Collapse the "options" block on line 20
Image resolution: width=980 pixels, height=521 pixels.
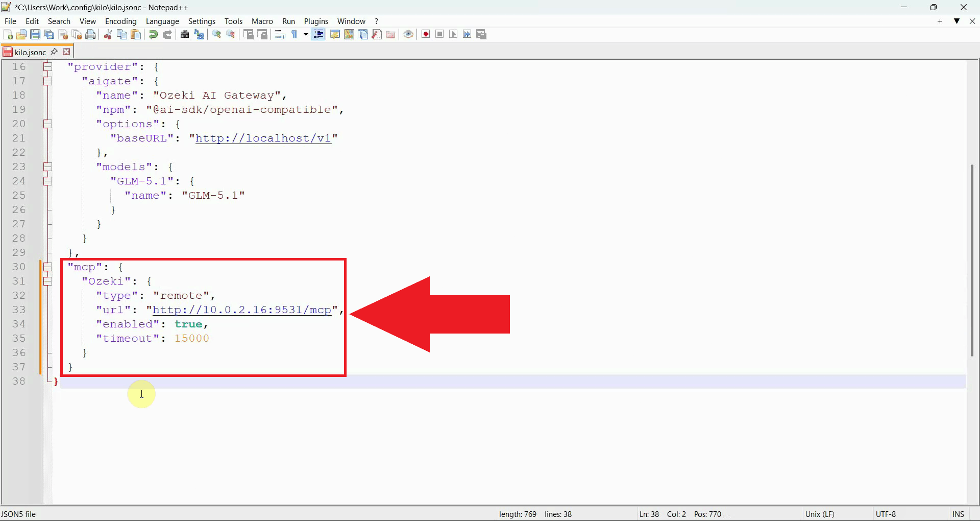coord(47,124)
